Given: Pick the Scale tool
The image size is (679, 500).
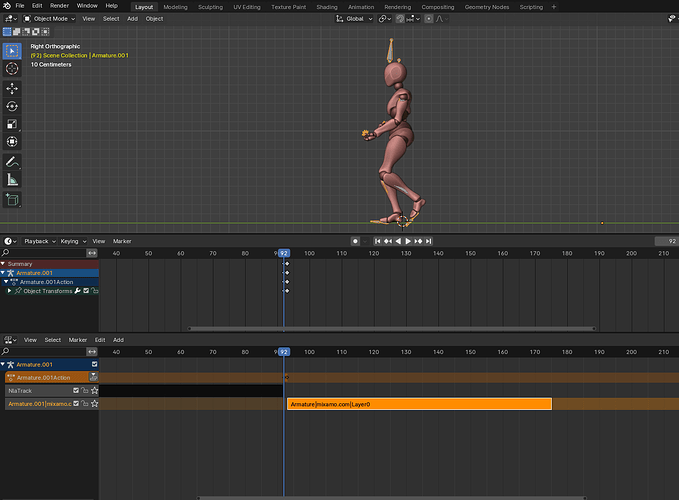Looking at the screenshot, I should coord(12,124).
